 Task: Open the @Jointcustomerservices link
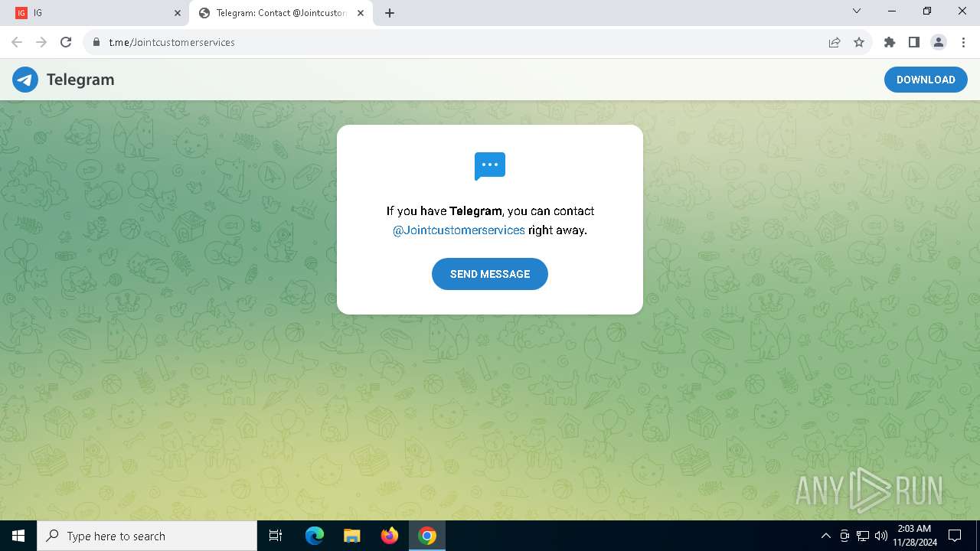point(459,230)
